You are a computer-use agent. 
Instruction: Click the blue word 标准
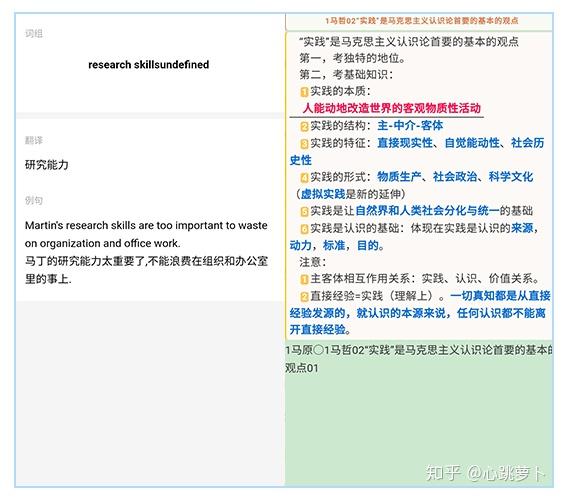pyautogui.click(x=334, y=245)
